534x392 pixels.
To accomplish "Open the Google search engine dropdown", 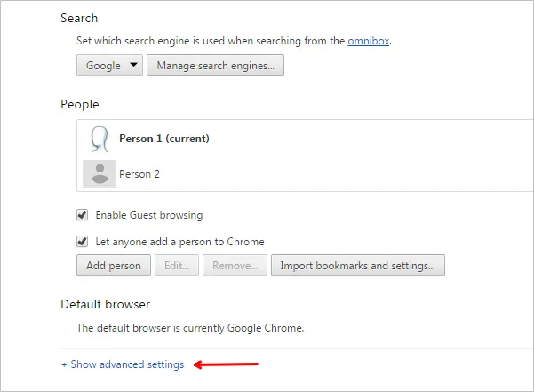I will 109,65.
